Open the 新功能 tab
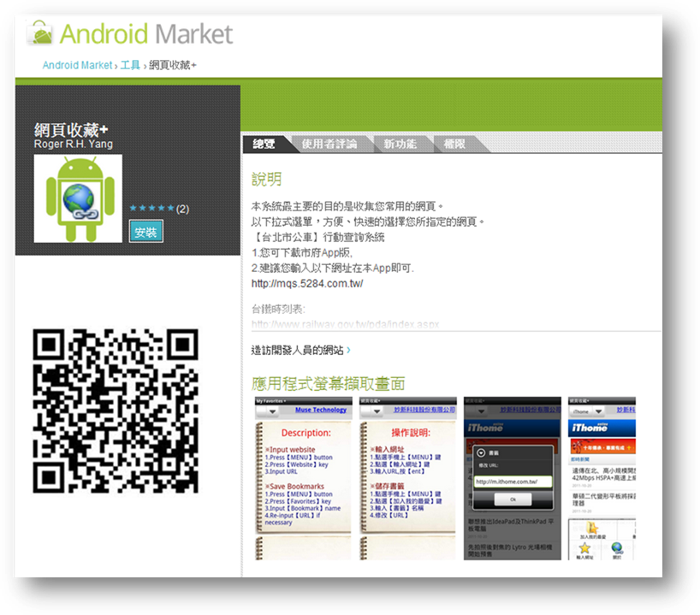 (400, 144)
